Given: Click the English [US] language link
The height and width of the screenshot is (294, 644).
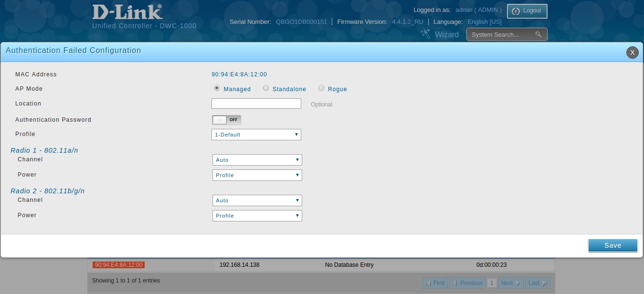Looking at the screenshot, I should [485, 22].
